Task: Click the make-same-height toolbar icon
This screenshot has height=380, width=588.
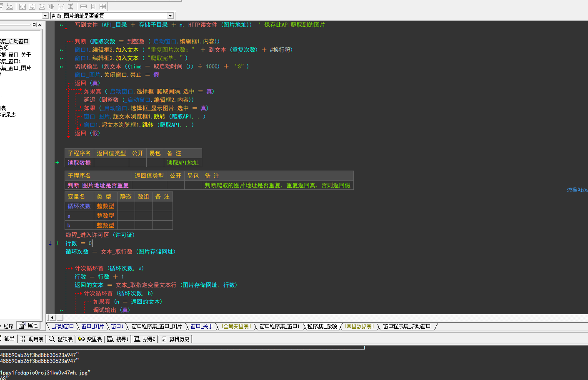Action: point(93,7)
